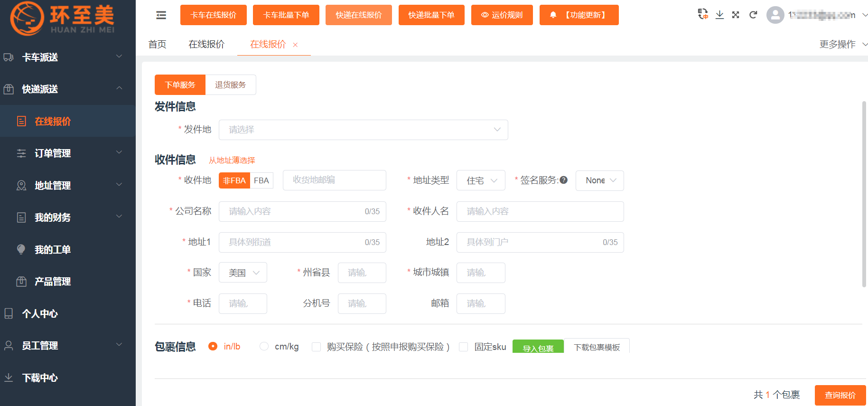Select the cm/kg unit radio button
Image resolution: width=868 pixels, height=406 pixels.
(x=264, y=347)
